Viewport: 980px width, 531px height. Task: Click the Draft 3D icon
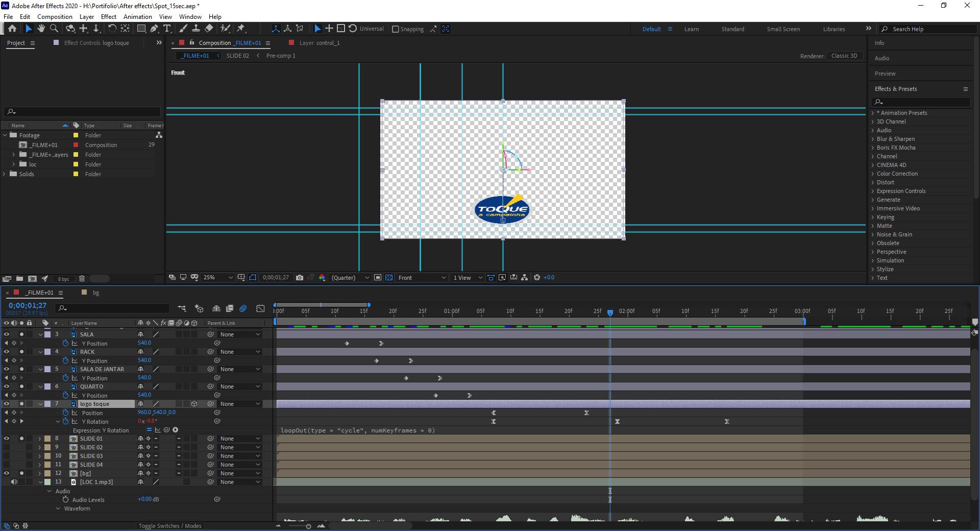pos(199,308)
